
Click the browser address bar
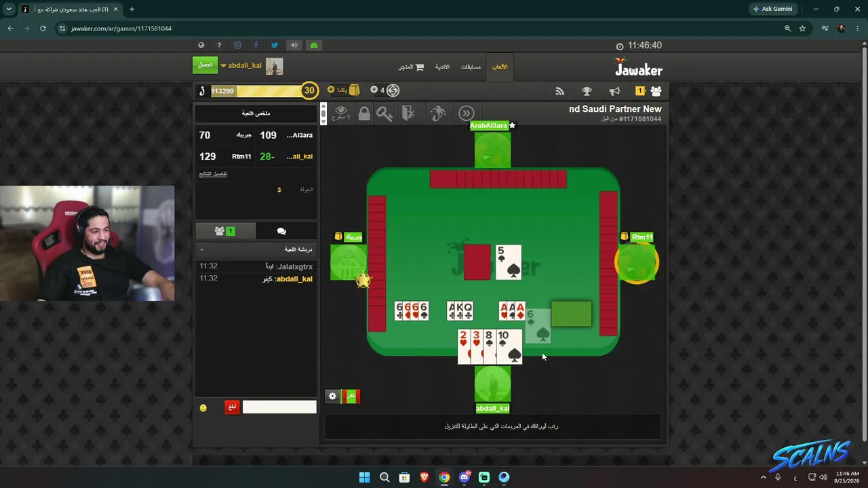point(420,28)
